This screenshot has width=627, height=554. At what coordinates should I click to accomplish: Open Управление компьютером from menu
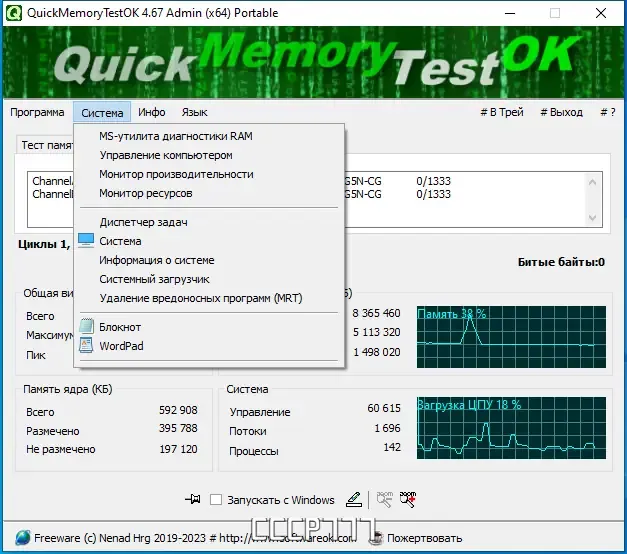[x=209, y=155]
